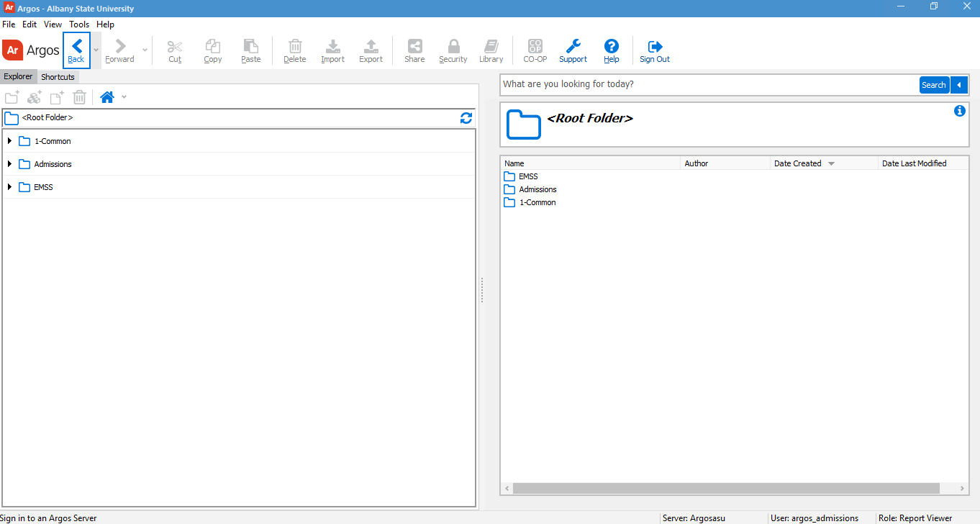Open the Home icon dropdown arrow

[124, 97]
